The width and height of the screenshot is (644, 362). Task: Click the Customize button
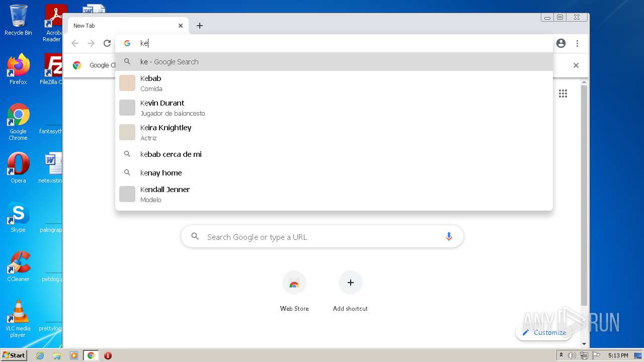(544, 332)
